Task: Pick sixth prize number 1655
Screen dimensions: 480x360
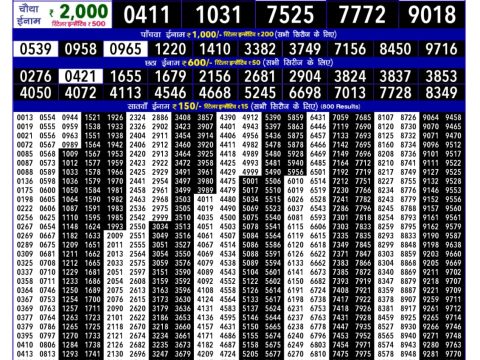Action: [125, 76]
